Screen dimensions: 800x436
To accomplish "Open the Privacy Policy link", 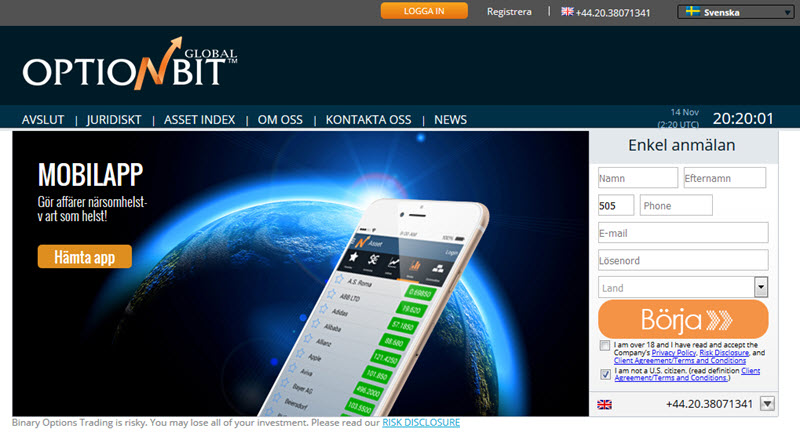I will tap(673, 353).
